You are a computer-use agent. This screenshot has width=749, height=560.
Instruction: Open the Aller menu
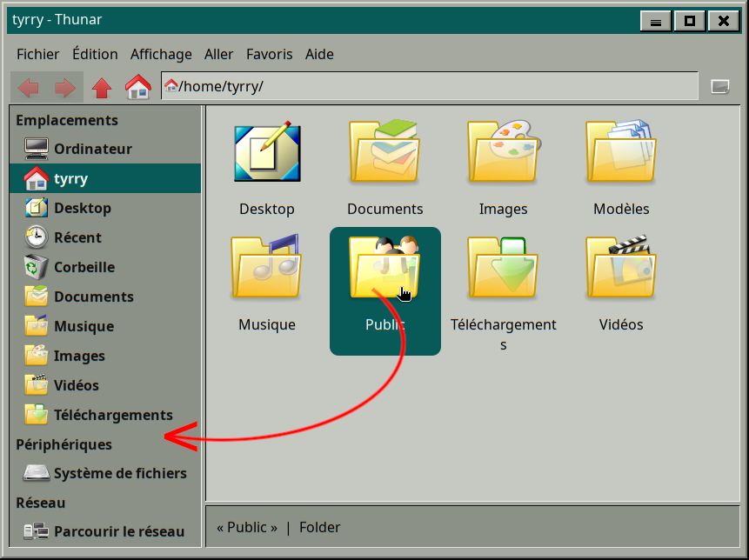(x=218, y=55)
